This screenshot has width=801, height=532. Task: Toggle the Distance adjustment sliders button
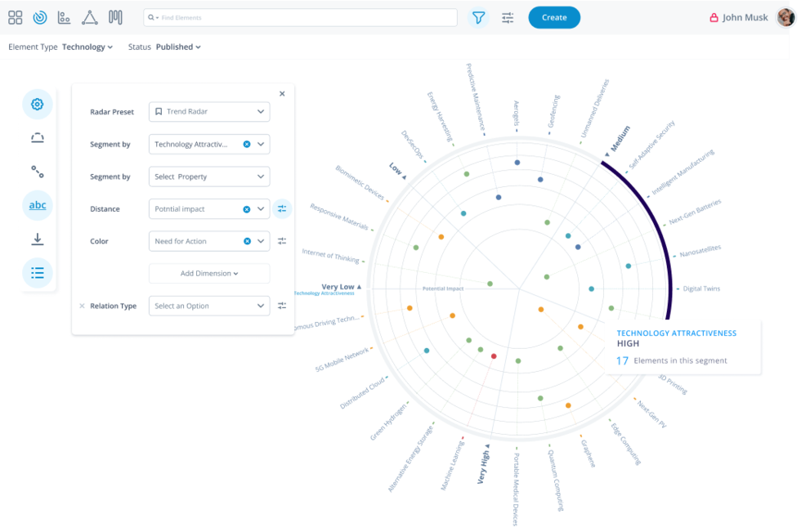pyautogui.click(x=282, y=209)
